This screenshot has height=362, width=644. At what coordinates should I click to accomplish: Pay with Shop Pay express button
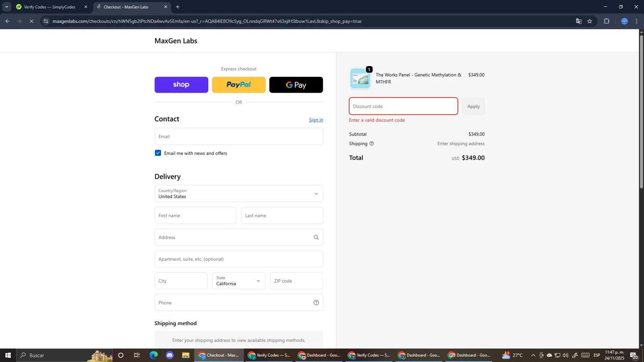(181, 85)
